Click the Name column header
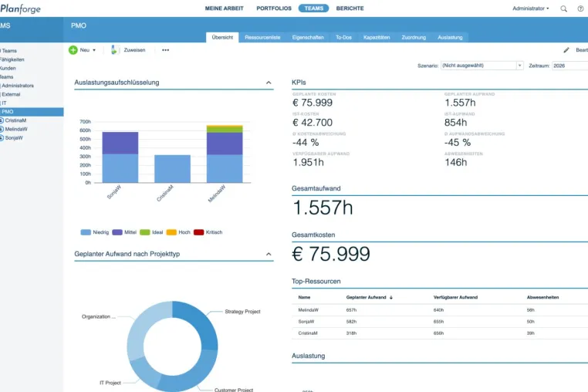This screenshot has width=588, height=392. click(x=304, y=297)
